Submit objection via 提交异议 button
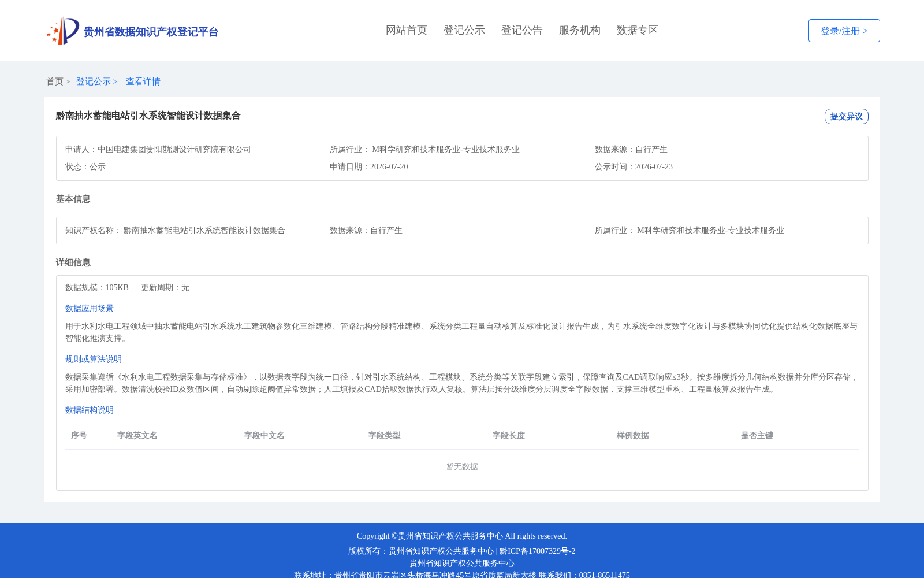The image size is (924, 578). point(846,116)
